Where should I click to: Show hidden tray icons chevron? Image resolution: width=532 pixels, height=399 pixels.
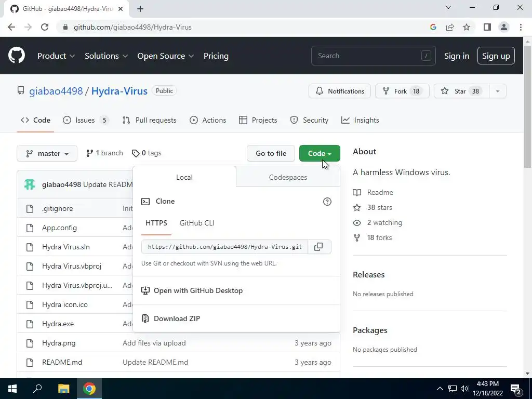(x=440, y=389)
